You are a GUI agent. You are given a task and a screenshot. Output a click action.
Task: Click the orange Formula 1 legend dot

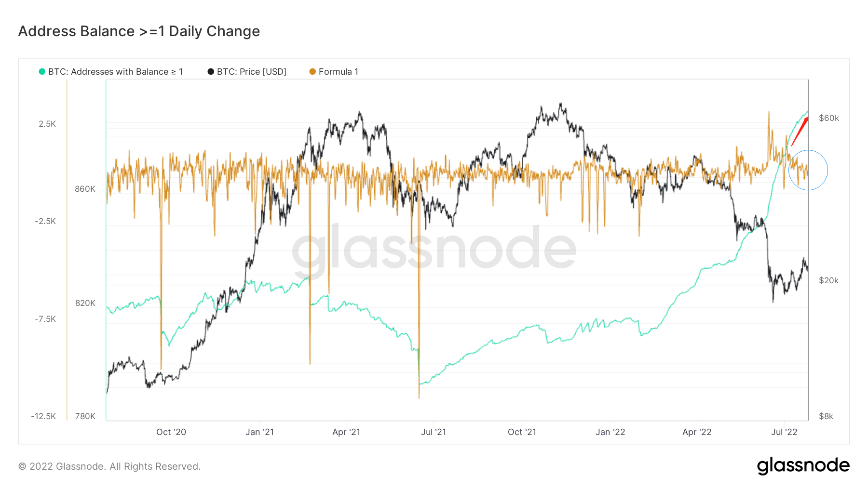tap(312, 72)
